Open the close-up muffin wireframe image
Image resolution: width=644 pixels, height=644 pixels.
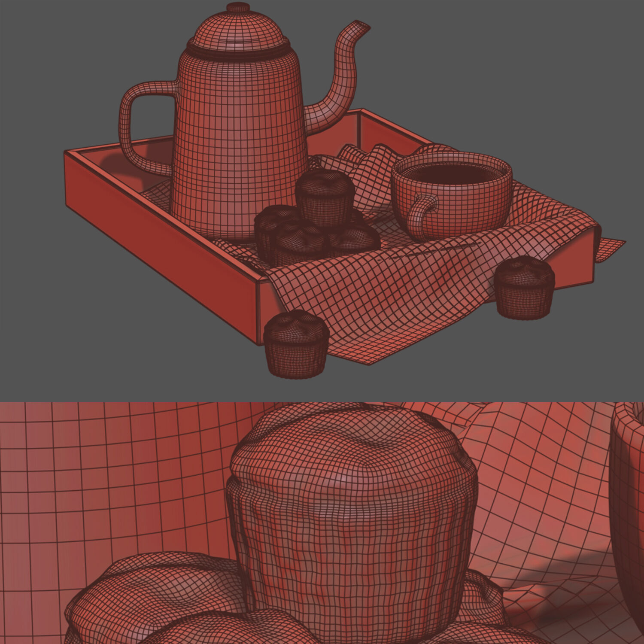(x=322, y=523)
